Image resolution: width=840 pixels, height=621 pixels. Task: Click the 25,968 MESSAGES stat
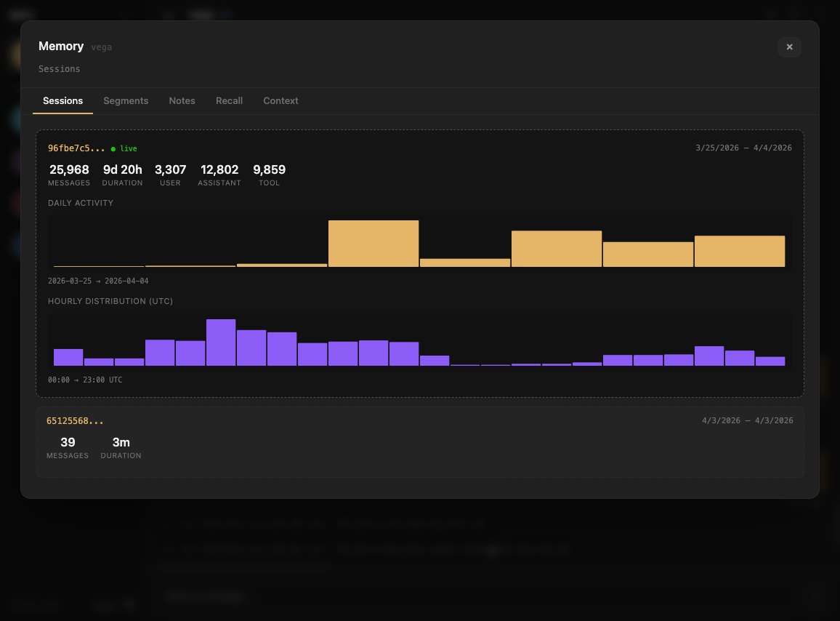pyautogui.click(x=69, y=175)
